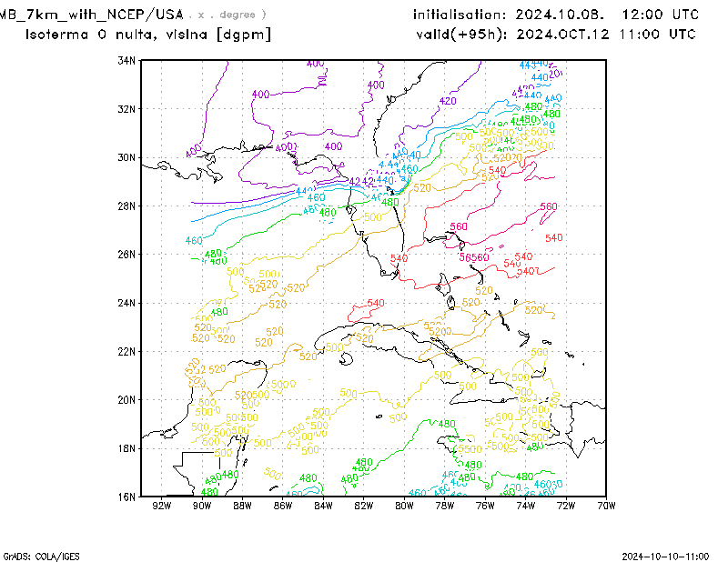Click the standalone purple '420' contour label
The image size is (728, 562).
tap(448, 101)
